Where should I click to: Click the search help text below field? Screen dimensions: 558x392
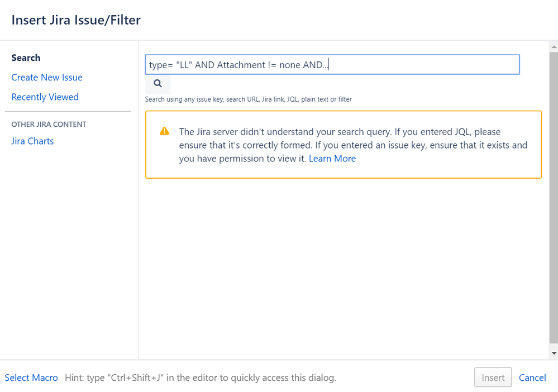(248, 99)
